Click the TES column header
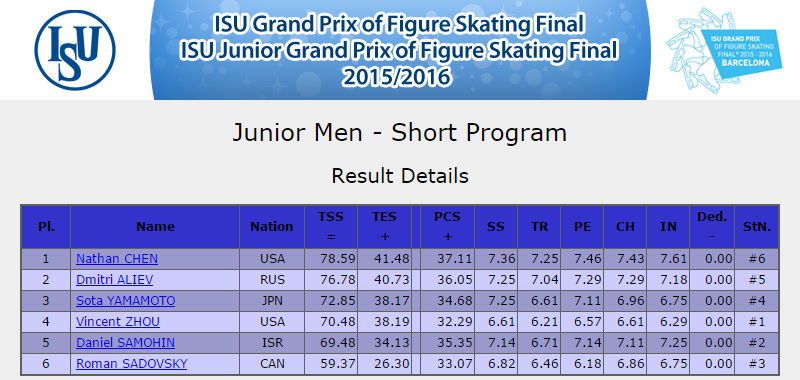 [x=384, y=227]
